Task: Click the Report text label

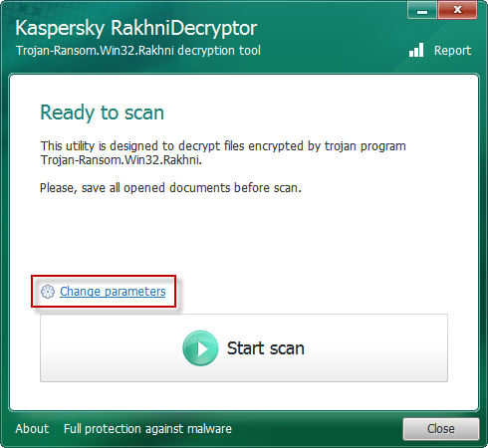Action: 452,51
